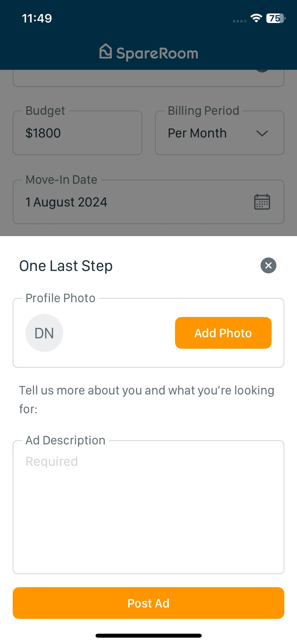Image resolution: width=297 pixels, height=644 pixels.
Task: Tap the home indicator bar
Action: pos(148,636)
